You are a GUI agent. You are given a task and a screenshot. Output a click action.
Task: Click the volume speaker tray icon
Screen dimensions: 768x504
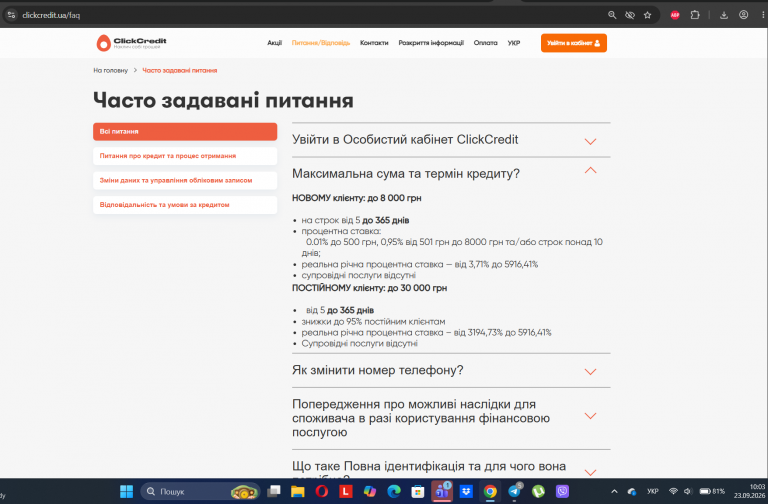pos(688,491)
